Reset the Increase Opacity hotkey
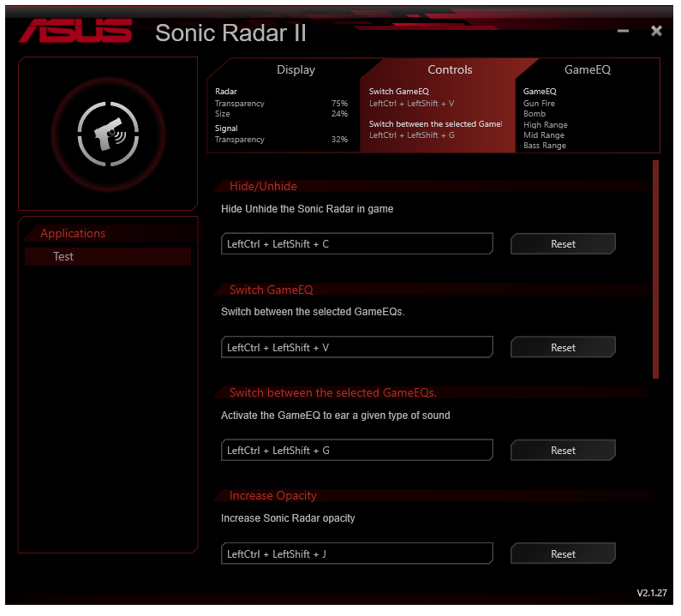681x616 pixels. (x=564, y=553)
